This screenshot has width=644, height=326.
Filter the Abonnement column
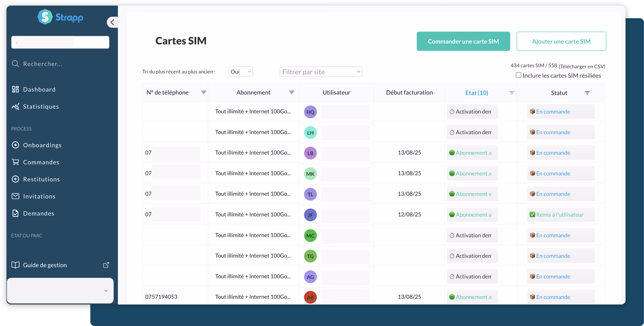point(292,92)
